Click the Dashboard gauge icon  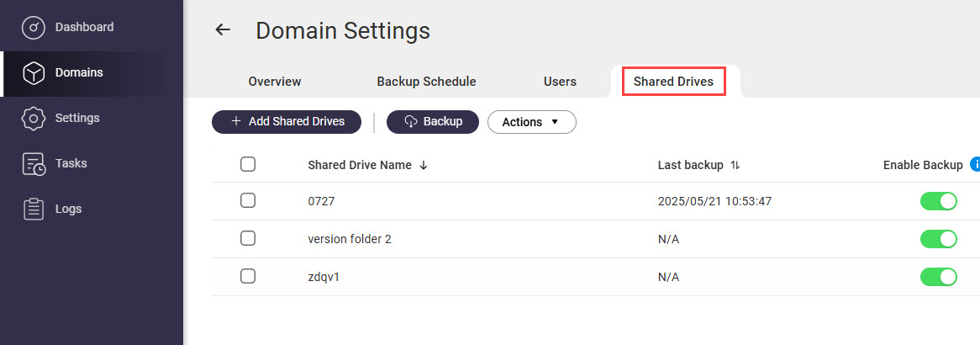33,28
